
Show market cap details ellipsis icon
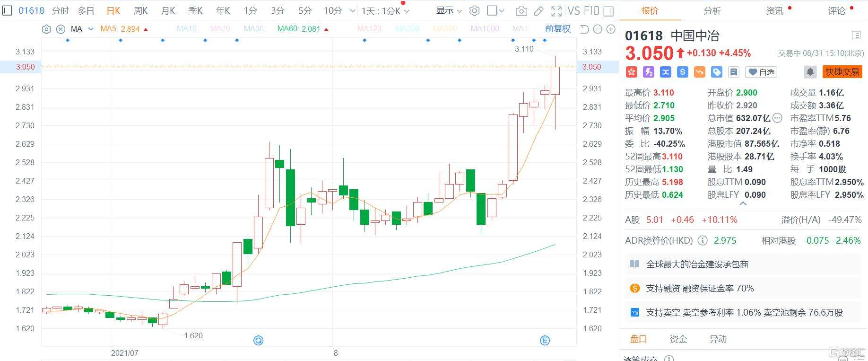coord(777,118)
